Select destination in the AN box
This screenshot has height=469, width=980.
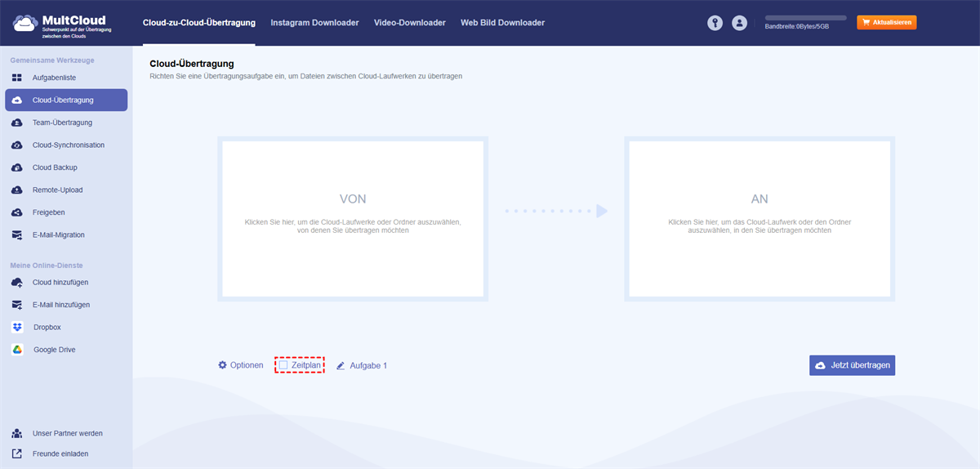pyautogui.click(x=759, y=219)
